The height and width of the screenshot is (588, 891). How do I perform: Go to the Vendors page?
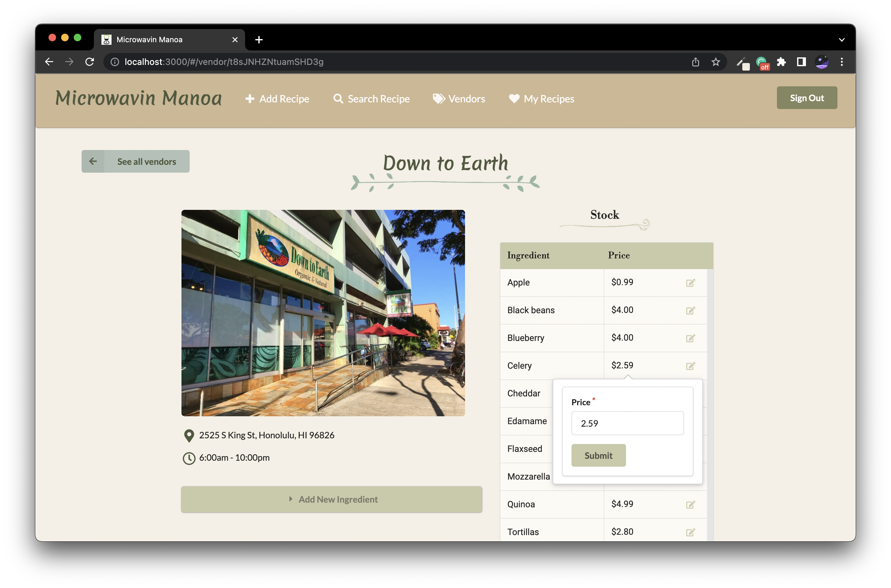click(459, 99)
